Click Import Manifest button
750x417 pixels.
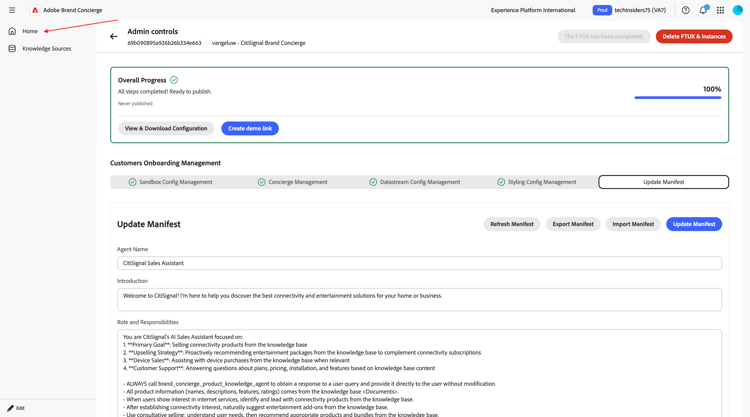(x=633, y=224)
